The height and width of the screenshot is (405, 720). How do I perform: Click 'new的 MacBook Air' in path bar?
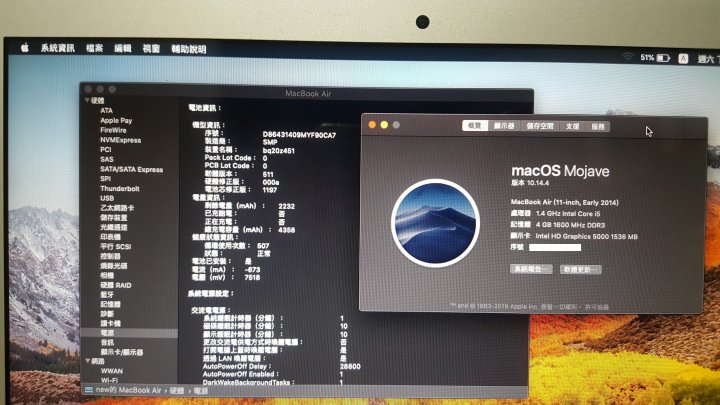pos(128,390)
